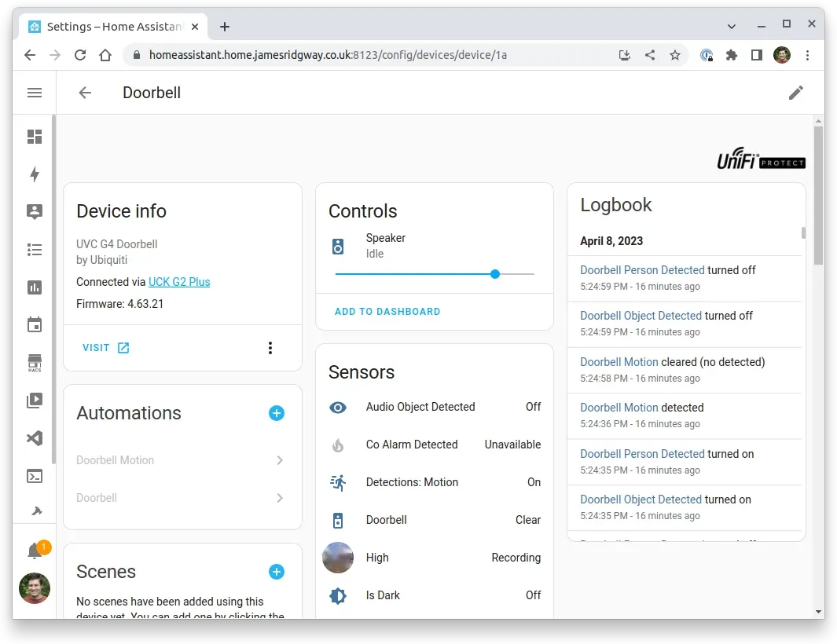
Task: Open HACS from the sidebar
Action: pyautogui.click(x=34, y=362)
